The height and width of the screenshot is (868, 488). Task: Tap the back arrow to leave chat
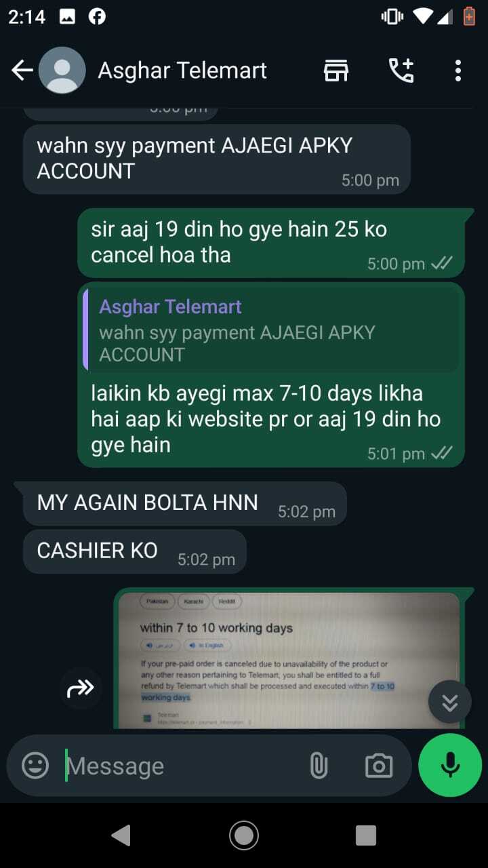click(x=22, y=70)
